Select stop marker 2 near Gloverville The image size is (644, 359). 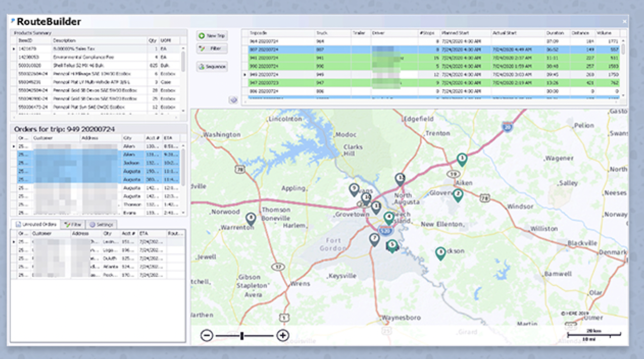[458, 195]
